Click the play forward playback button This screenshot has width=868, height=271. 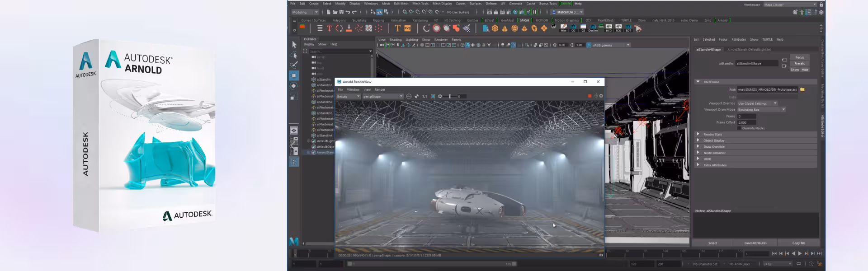tap(800, 253)
